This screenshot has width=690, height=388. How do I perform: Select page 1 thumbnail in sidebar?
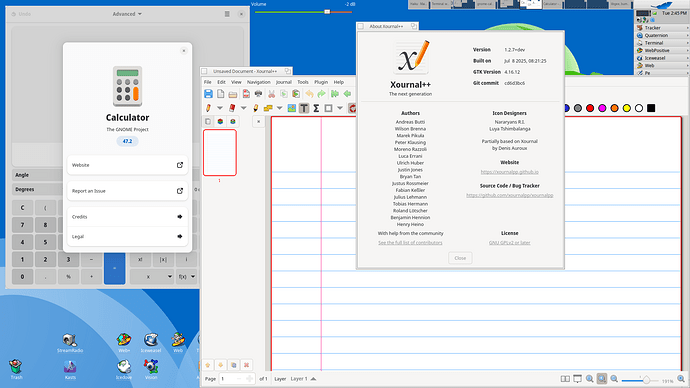pyautogui.click(x=220, y=153)
